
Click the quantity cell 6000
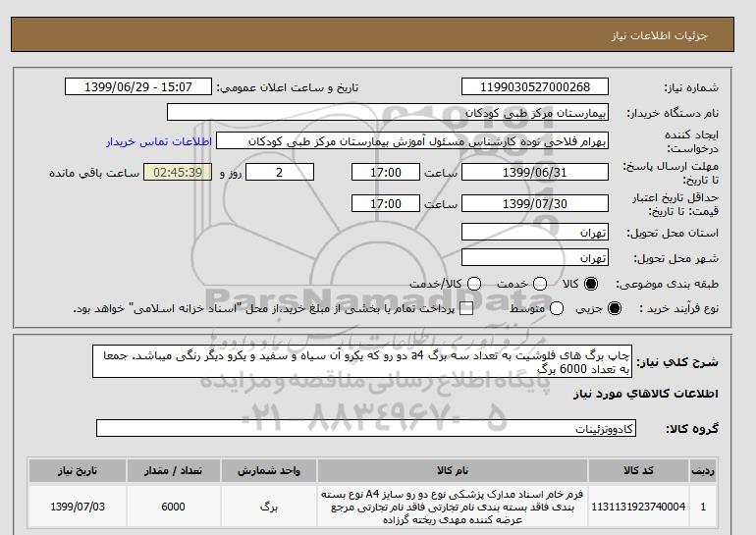pyautogui.click(x=173, y=507)
